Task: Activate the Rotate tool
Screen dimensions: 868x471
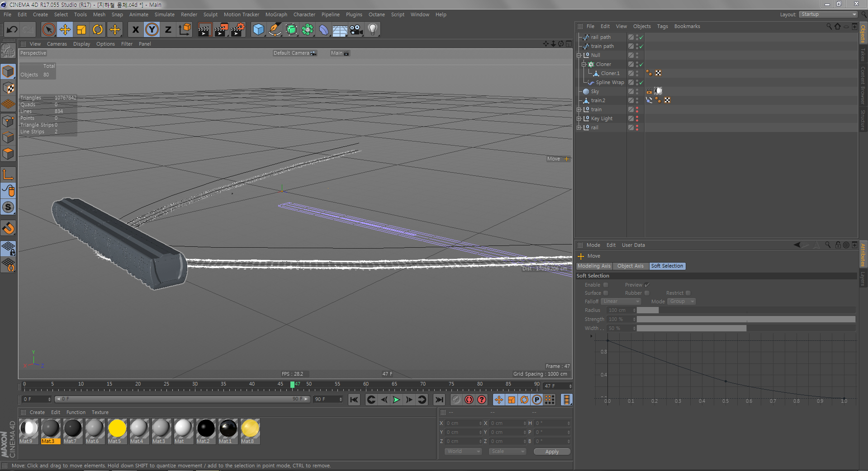Action: coord(98,30)
